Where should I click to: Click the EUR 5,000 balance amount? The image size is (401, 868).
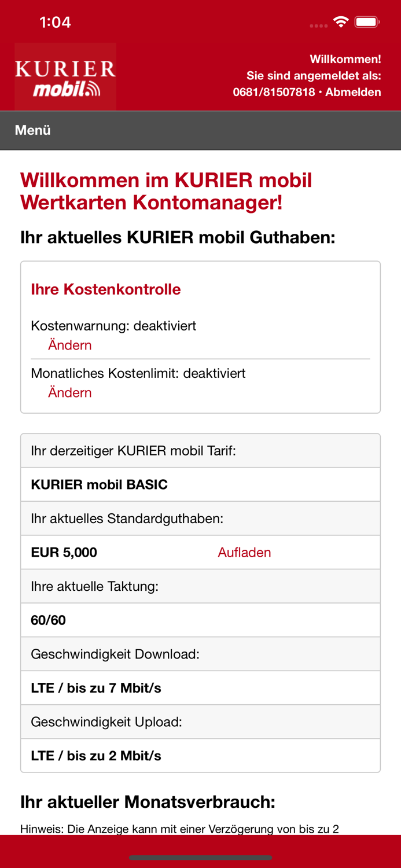click(x=64, y=552)
